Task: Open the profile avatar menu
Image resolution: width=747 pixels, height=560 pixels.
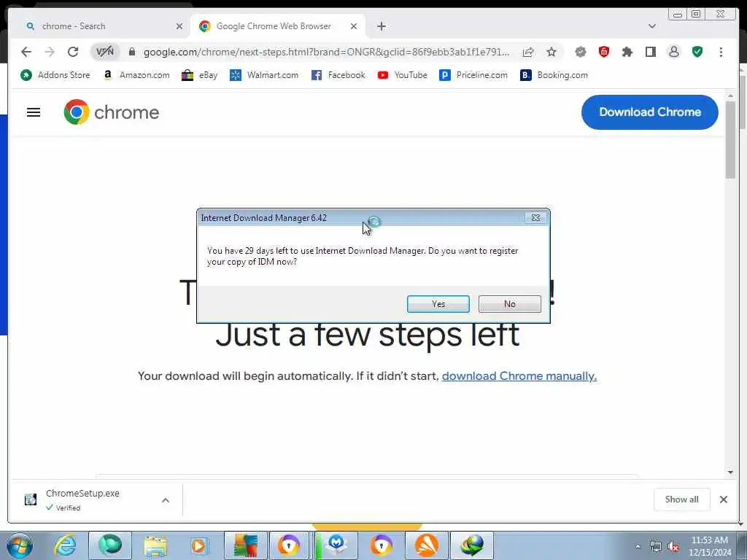Action: coord(673,52)
